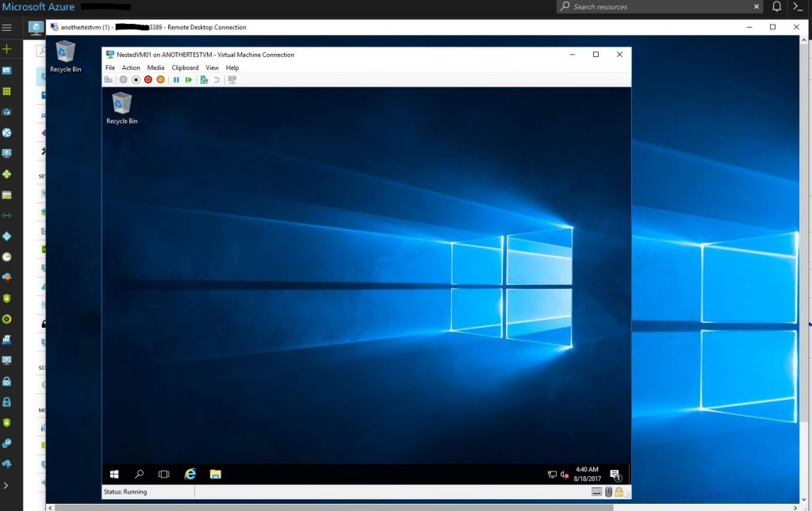
Task: Click the Turn Off VM icon
Action: tap(136, 79)
